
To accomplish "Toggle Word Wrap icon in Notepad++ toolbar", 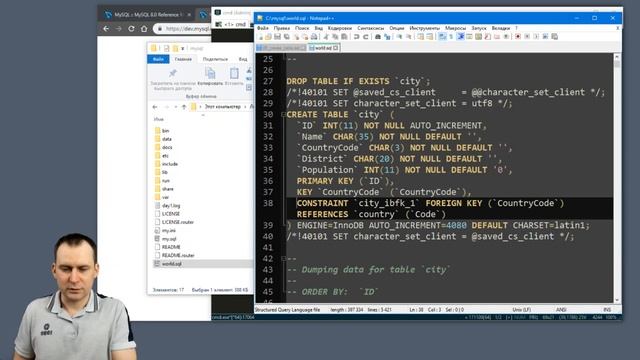I will coord(442,37).
